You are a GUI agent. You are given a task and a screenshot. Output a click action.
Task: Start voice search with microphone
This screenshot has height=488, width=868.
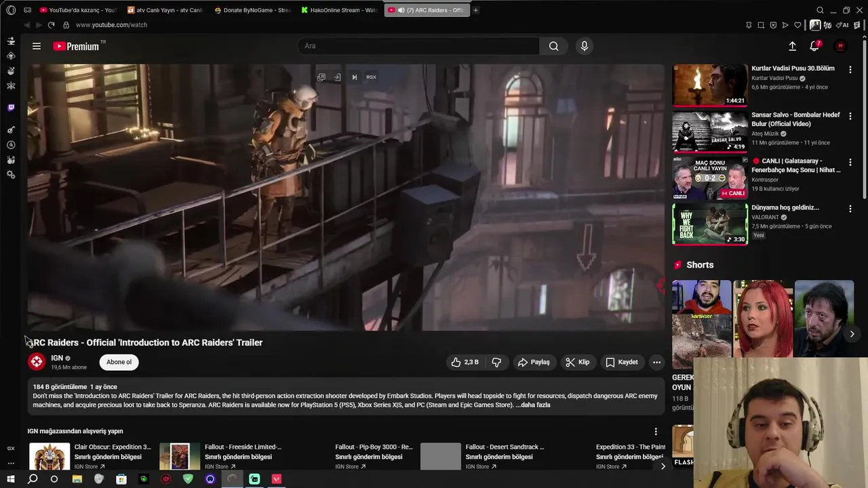point(585,46)
